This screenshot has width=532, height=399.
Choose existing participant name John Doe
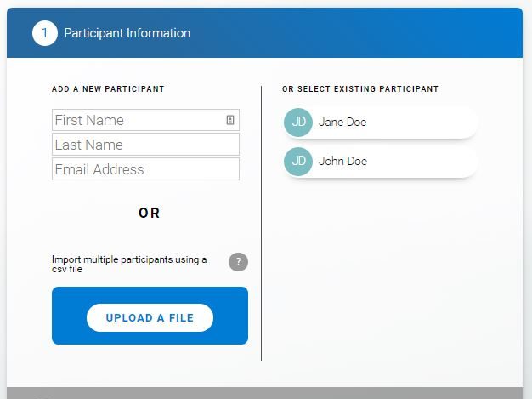(342, 161)
